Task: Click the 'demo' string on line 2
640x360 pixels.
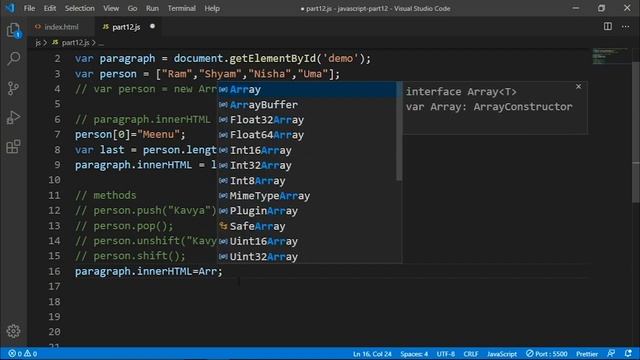Action: click(340, 59)
